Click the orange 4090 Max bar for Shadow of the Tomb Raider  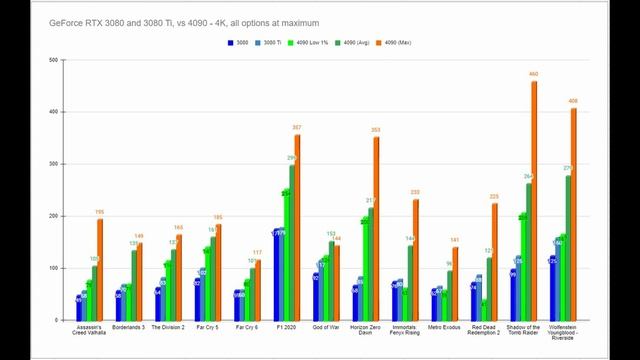pyautogui.click(x=534, y=201)
